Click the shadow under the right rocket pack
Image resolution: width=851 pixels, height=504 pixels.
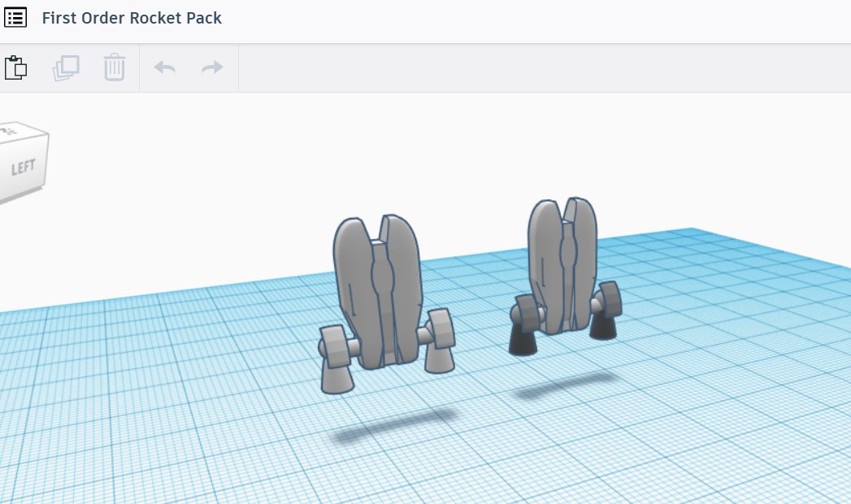tap(564, 385)
